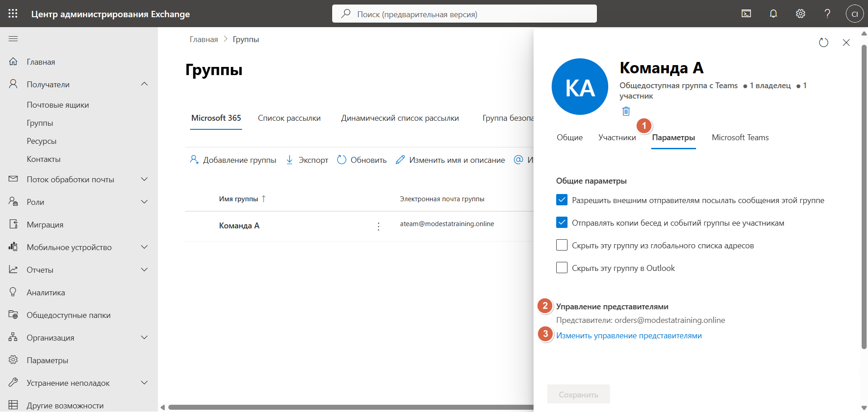Open the Microsoft Teams tab
This screenshot has height=412, width=868.
(x=740, y=137)
